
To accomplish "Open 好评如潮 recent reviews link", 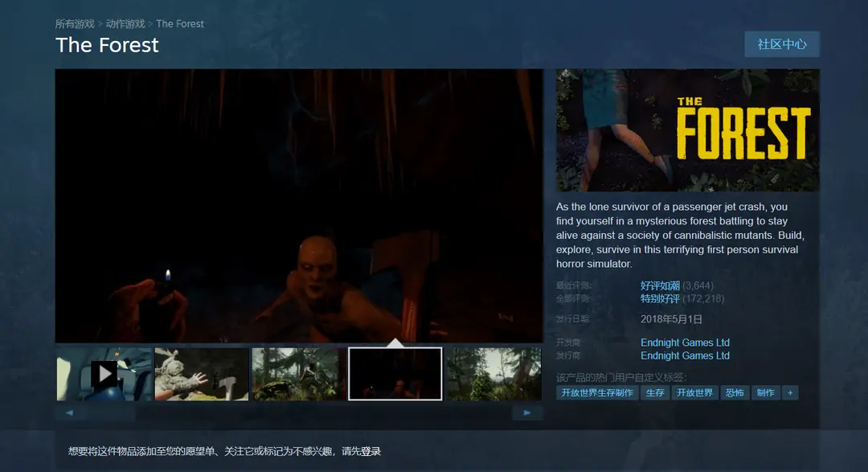I will (x=660, y=286).
